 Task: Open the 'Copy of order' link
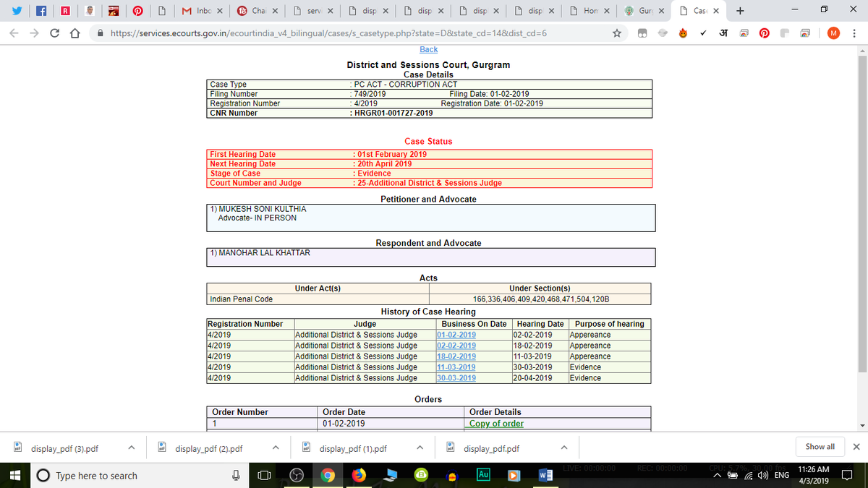click(496, 424)
